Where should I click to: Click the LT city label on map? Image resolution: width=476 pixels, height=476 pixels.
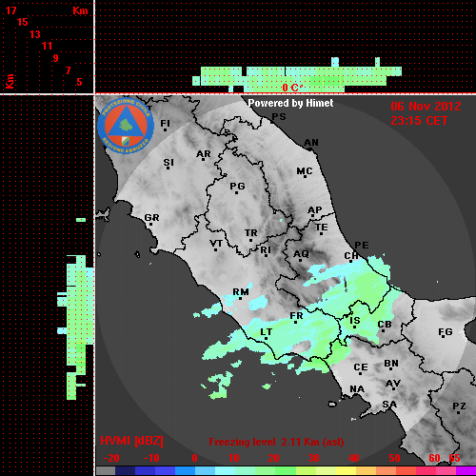267,332
